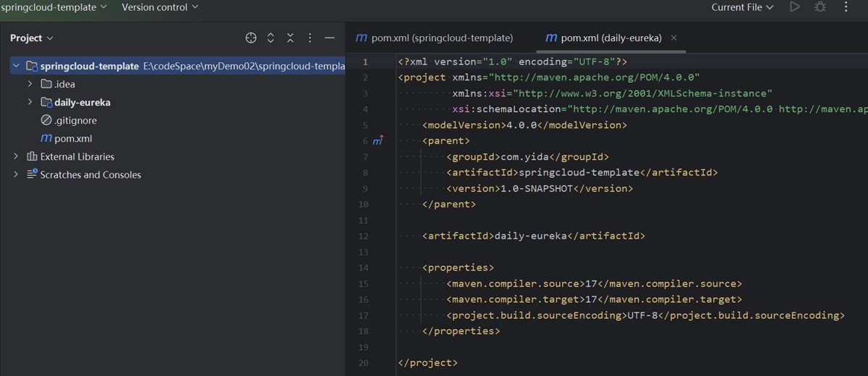Click the project.build.sourceEncoding UTF-8 value
This screenshot has width=868, height=376.
click(x=643, y=315)
